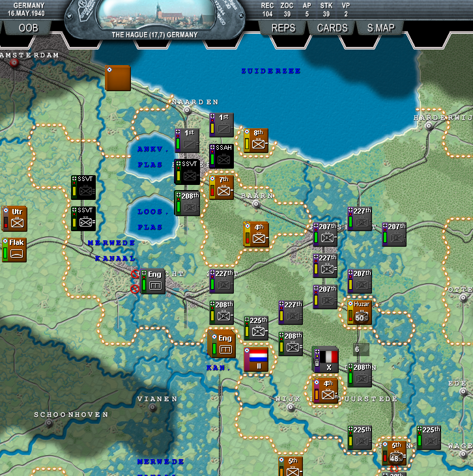Click the Vianen town marker

pyautogui.click(x=153, y=408)
